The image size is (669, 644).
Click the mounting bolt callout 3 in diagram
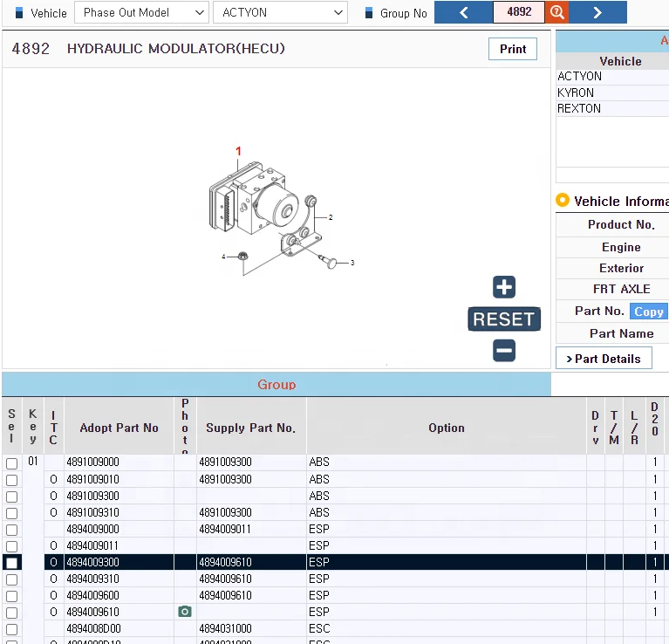352,263
